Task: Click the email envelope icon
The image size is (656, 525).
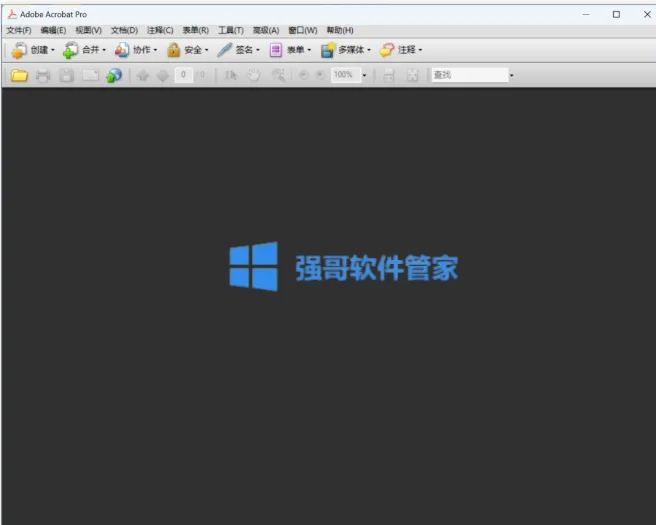Action: click(90, 75)
